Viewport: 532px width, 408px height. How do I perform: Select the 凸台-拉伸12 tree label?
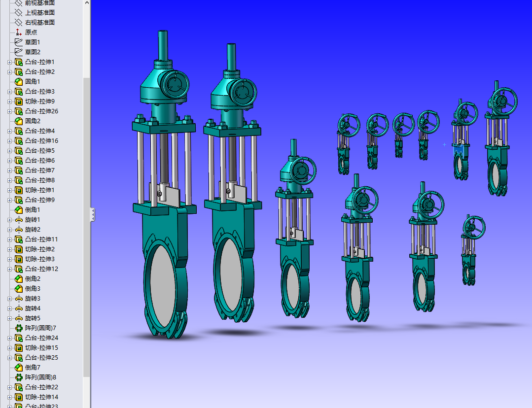41,269
